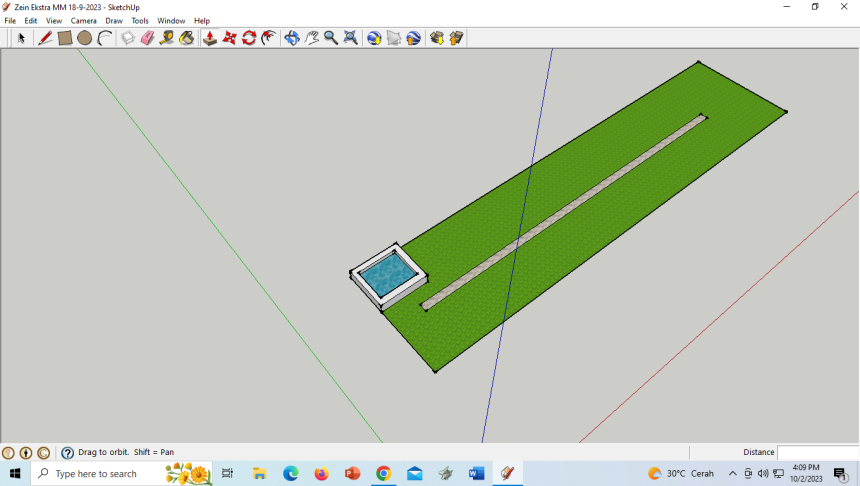
Task: Select the Pan hand tool
Action: coord(312,38)
